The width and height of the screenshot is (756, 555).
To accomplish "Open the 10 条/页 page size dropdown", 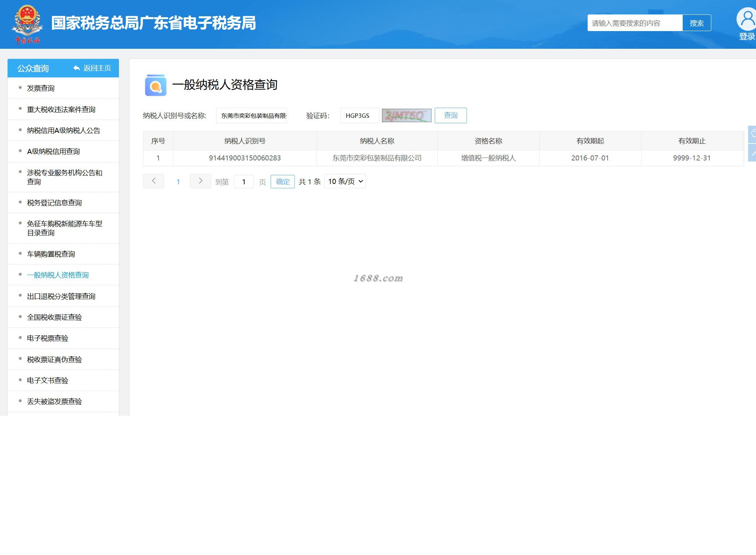I will (x=345, y=181).
